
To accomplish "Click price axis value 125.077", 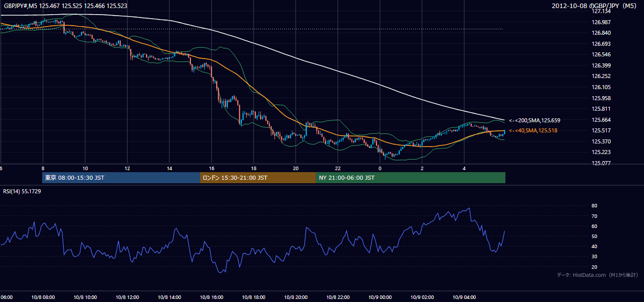I will [x=602, y=163].
